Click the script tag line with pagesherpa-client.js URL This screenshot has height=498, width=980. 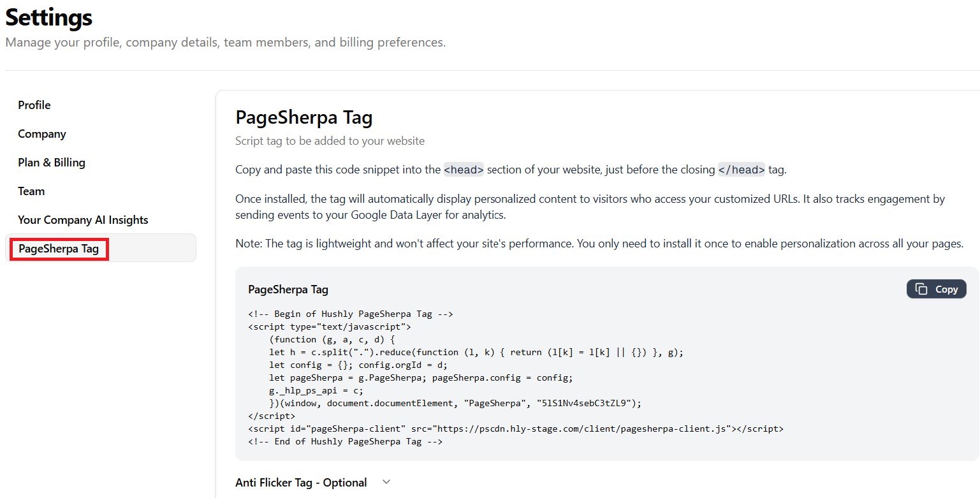click(516, 428)
